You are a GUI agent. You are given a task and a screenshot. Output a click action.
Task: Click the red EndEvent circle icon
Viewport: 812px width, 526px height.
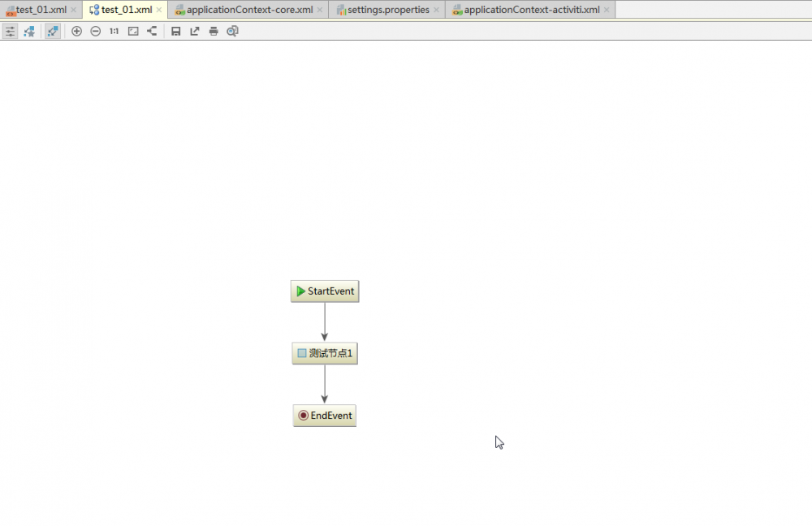click(304, 416)
